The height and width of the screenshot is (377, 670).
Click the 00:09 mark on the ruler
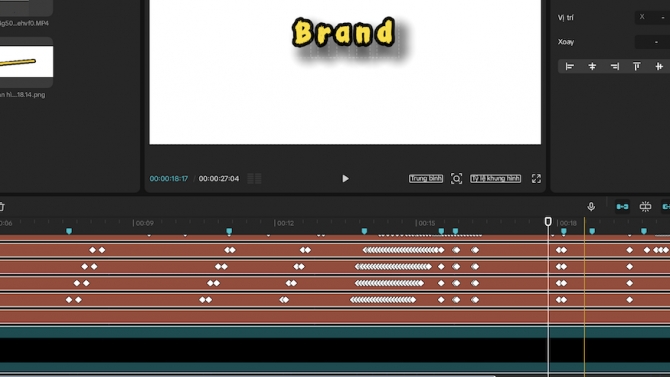[144, 223]
